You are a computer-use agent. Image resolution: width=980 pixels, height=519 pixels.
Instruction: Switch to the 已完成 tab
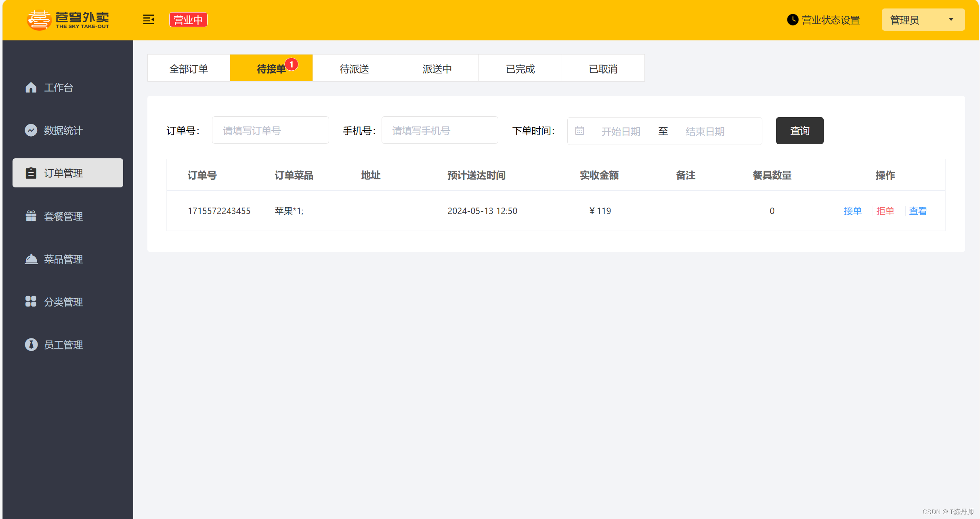[x=520, y=68]
